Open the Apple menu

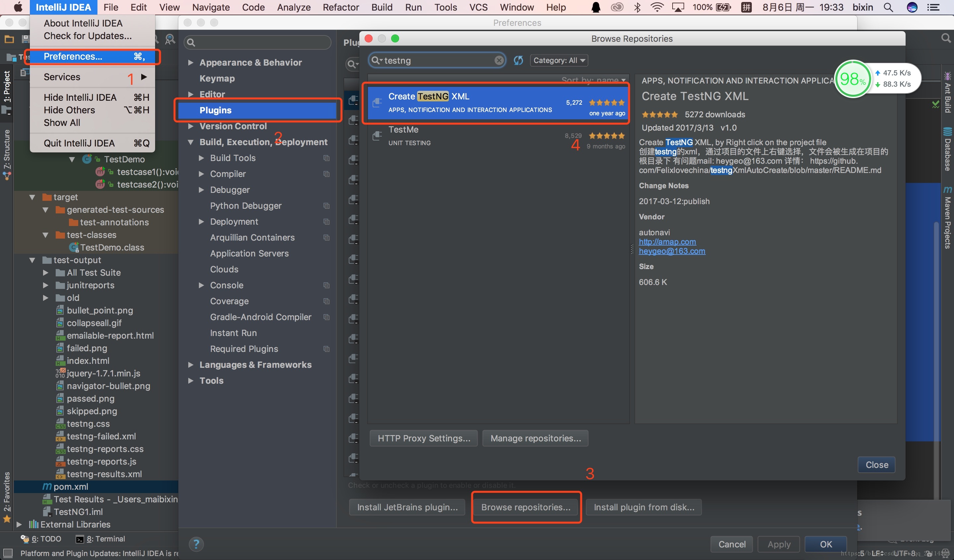18,7
